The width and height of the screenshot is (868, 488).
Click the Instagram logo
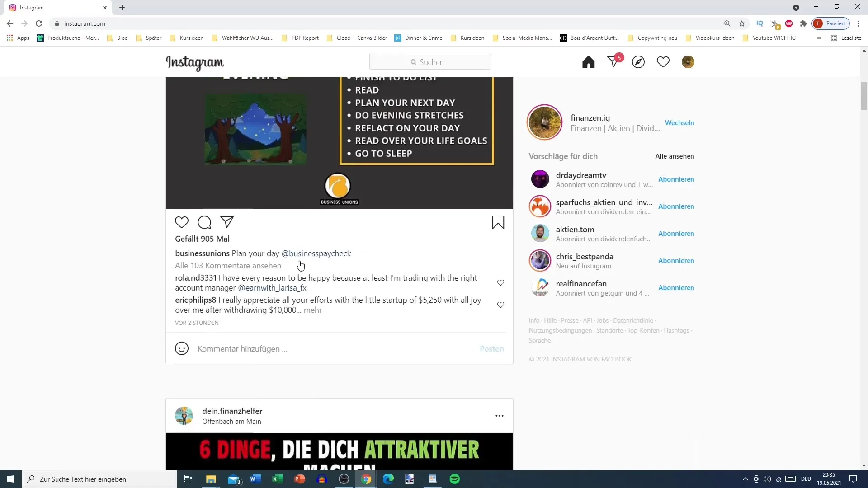[195, 62]
